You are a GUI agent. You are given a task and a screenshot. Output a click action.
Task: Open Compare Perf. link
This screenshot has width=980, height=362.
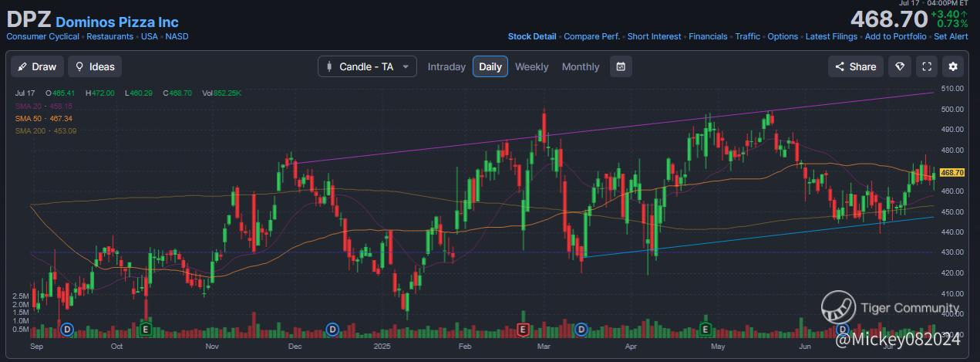click(x=591, y=36)
